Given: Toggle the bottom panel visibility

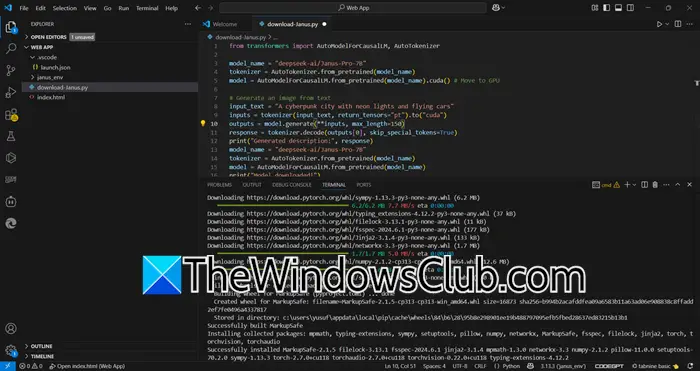Looking at the screenshot, I should pos(618,8).
